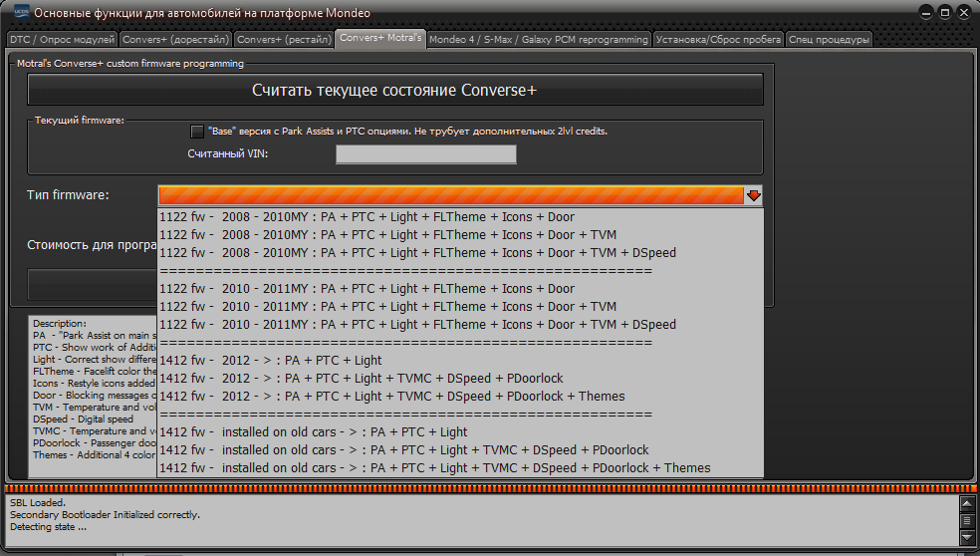Select the Convers+ Motral's tab
Image resolution: width=980 pixels, height=556 pixels.
(x=380, y=38)
